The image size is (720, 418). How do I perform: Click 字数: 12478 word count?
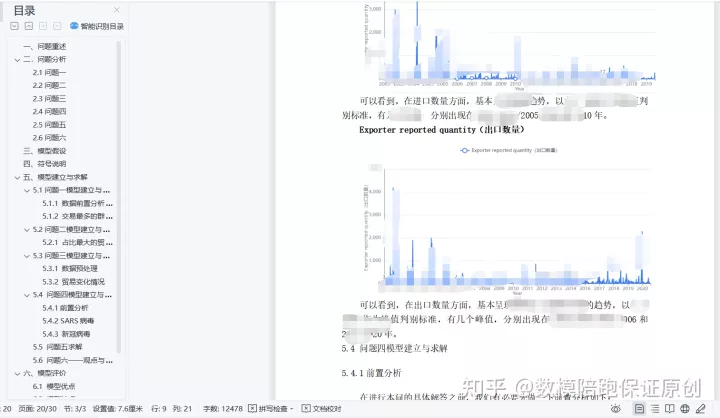223,409
